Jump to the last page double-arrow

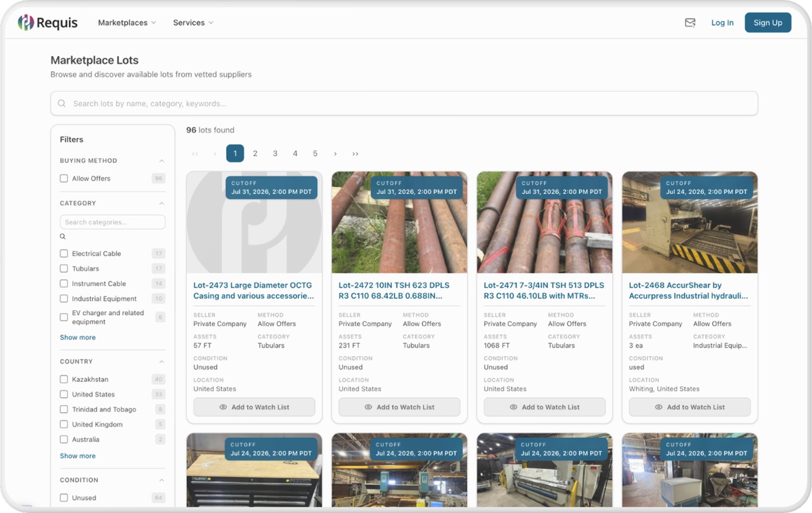[355, 154]
